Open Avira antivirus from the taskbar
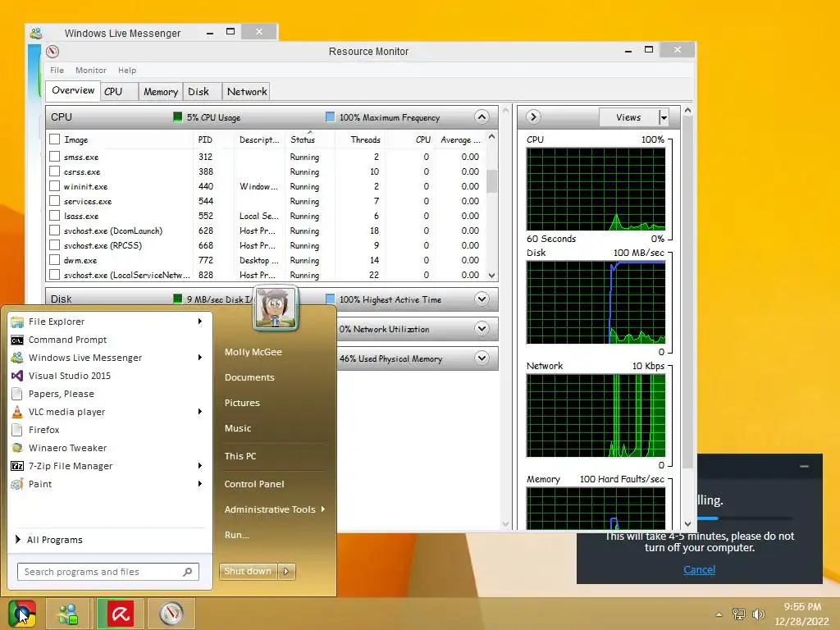The height and width of the screenshot is (630, 840). coord(120,614)
